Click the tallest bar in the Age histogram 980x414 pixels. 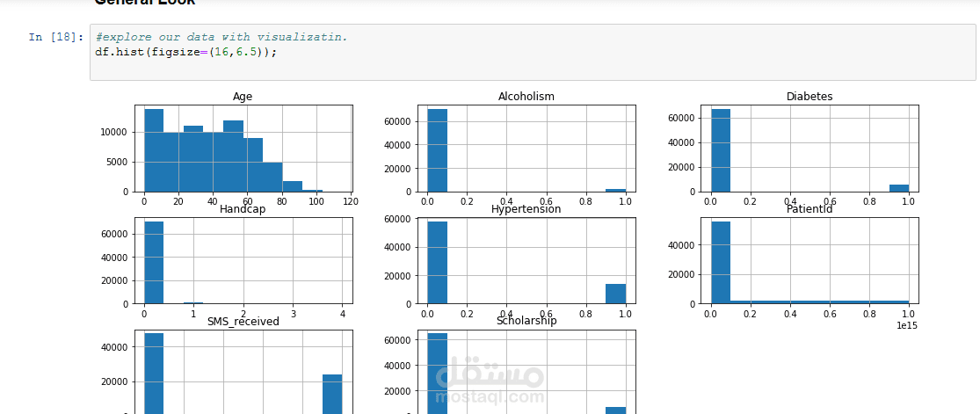click(154, 150)
